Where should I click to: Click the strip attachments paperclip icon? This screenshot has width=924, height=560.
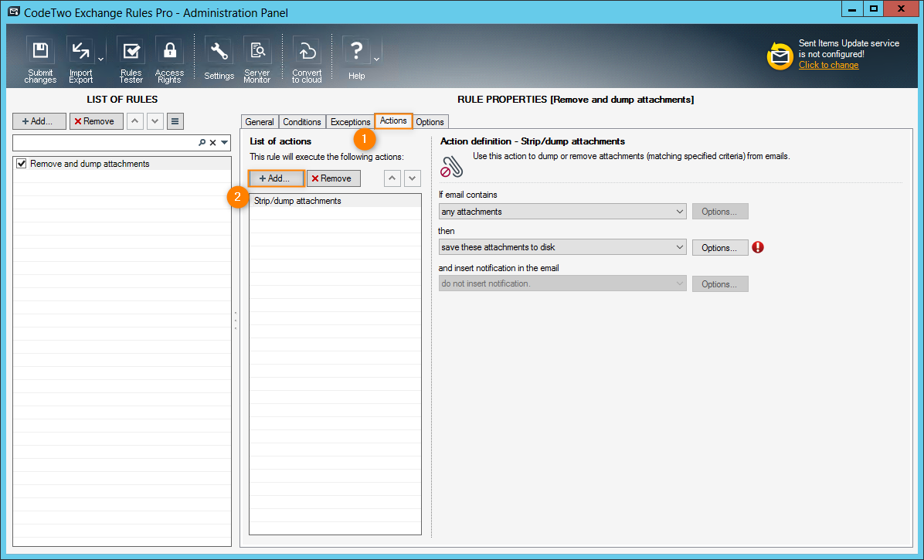(x=452, y=166)
